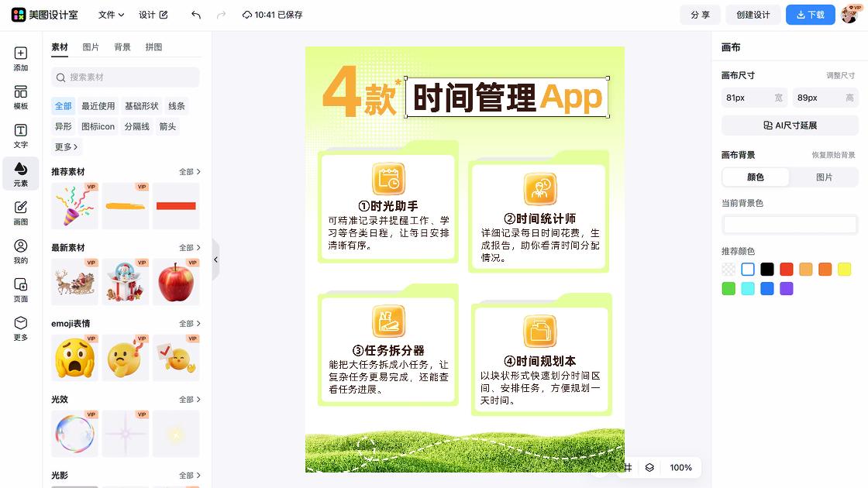Image resolution: width=868 pixels, height=488 pixels.
Task: Collapse the left panel with the chevron
Action: pyautogui.click(x=215, y=259)
